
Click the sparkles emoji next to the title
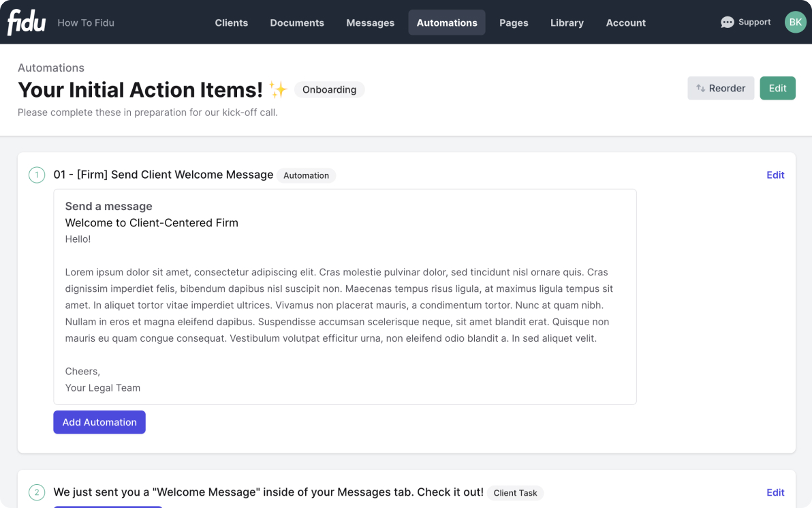(279, 88)
